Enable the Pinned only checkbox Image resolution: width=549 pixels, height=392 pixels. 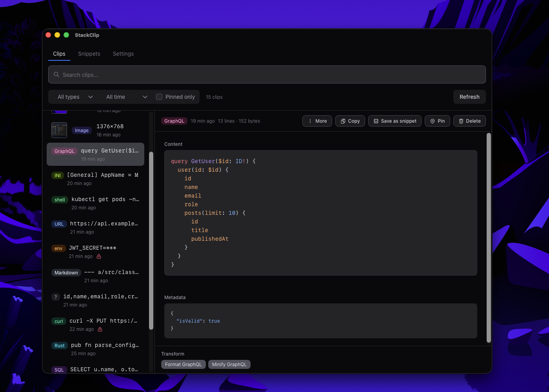[159, 96]
